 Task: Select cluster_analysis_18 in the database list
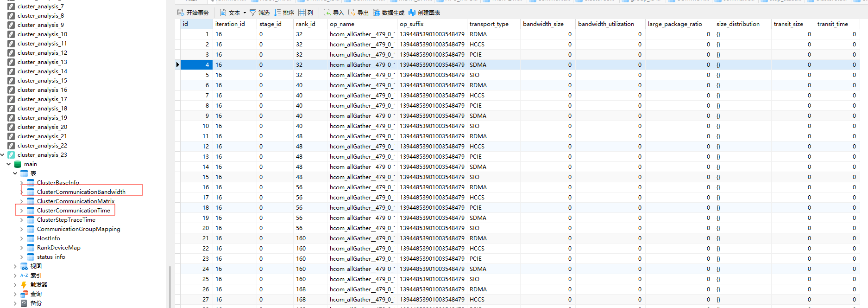tap(42, 109)
